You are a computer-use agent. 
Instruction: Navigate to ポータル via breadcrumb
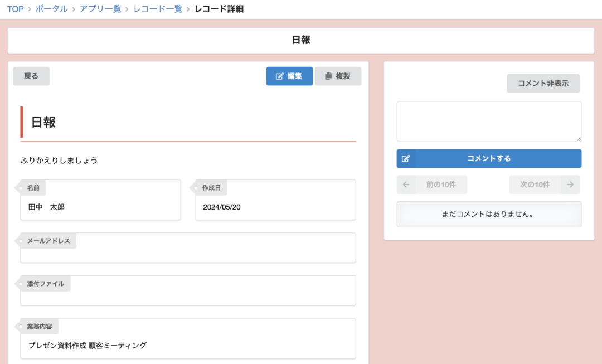[51, 9]
